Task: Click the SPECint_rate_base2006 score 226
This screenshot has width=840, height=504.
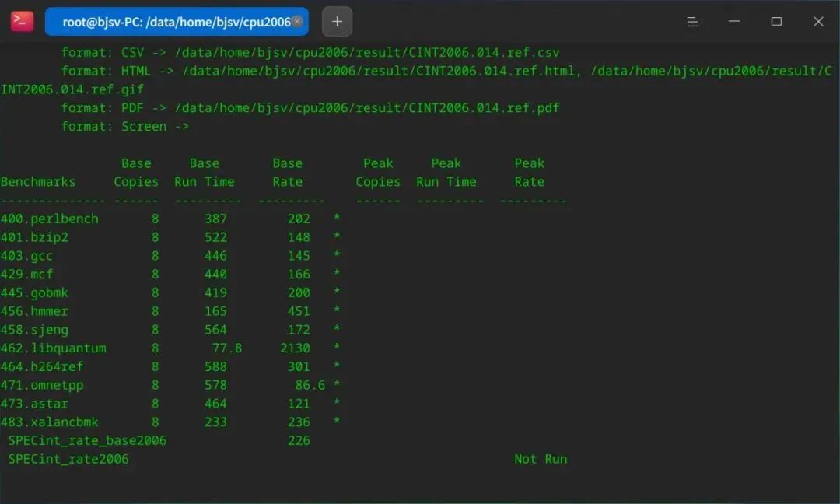Action: (299, 440)
